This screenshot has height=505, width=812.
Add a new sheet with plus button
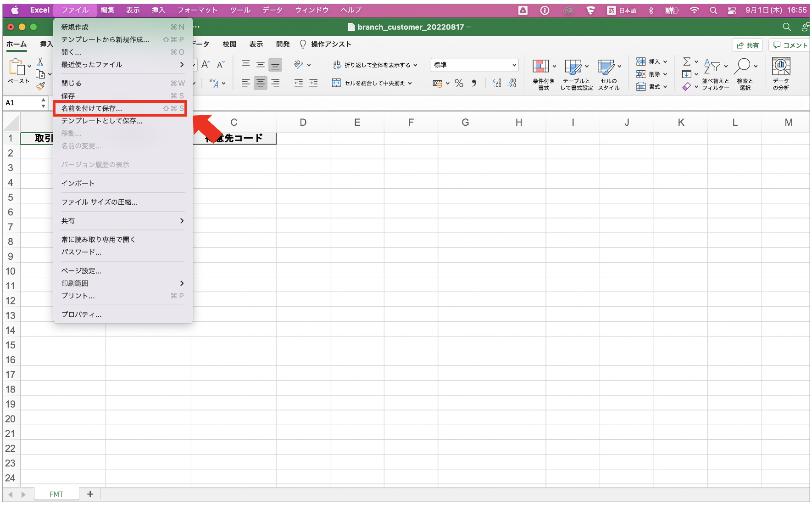click(90, 494)
